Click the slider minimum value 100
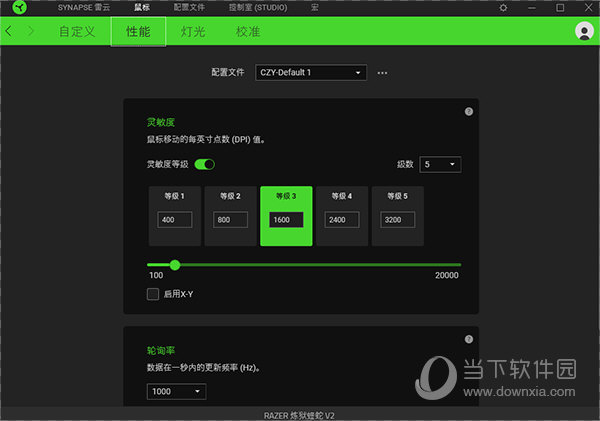The height and width of the screenshot is (421, 600). (156, 275)
